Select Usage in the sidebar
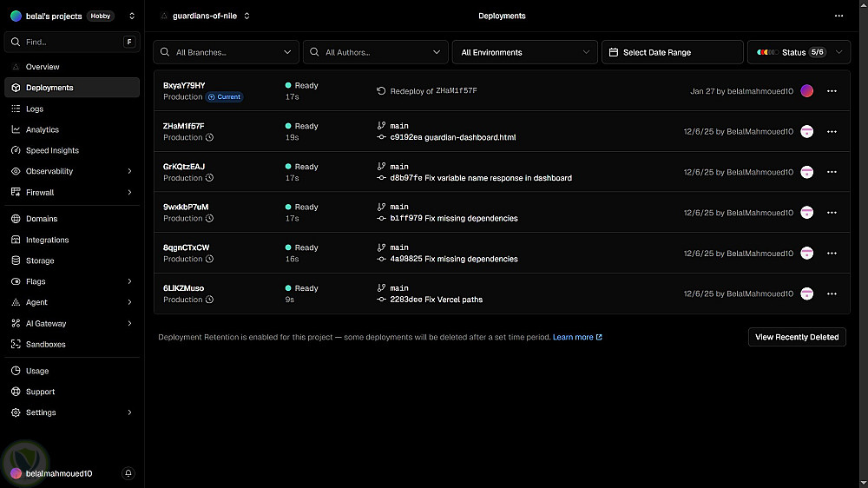The image size is (868, 488). pos(37,371)
